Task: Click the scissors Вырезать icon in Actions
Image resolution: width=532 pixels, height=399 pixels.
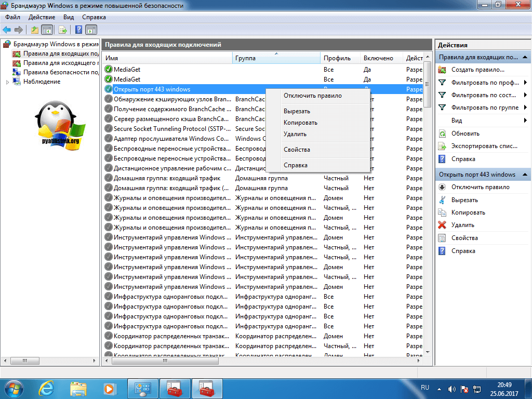Action: [x=442, y=200]
